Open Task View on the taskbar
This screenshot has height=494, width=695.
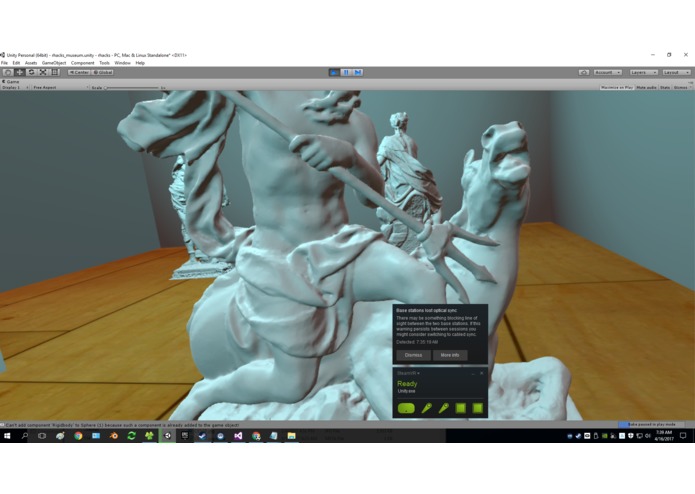pos(42,436)
